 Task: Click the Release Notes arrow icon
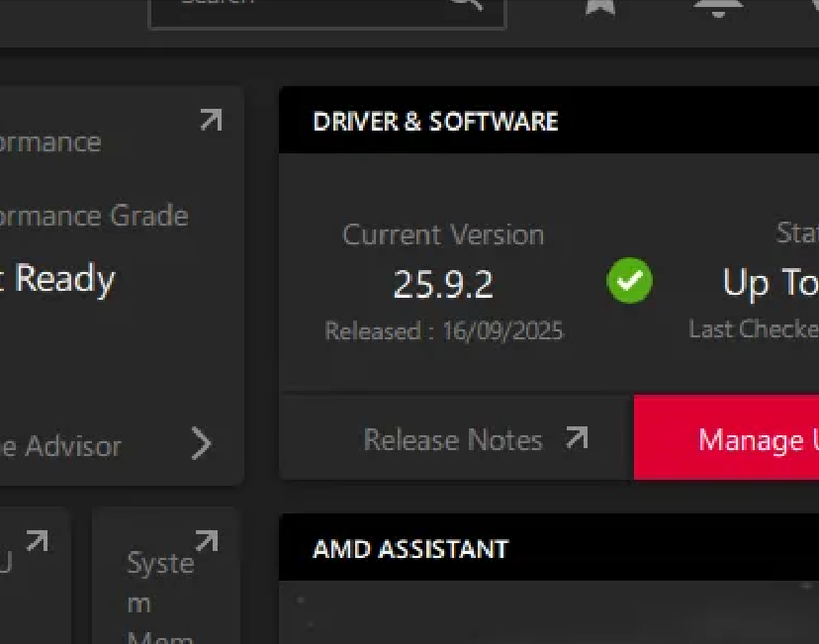(x=578, y=437)
